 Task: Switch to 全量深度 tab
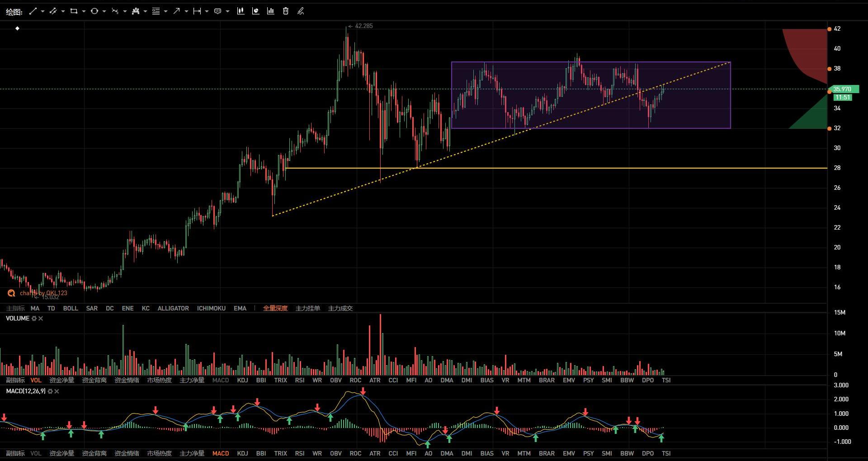[x=275, y=308]
